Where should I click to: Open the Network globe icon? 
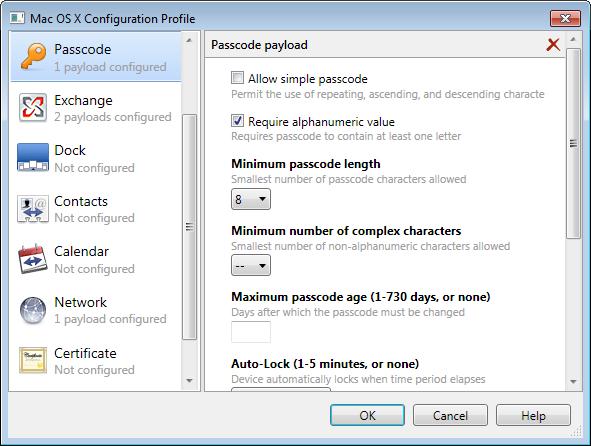click(x=33, y=310)
